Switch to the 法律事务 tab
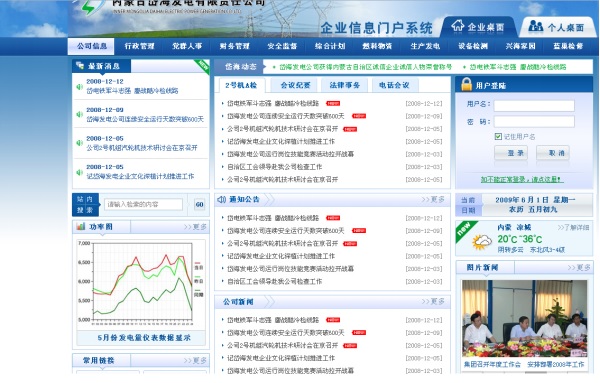Viewport: 600px width, 383px height. [x=345, y=85]
